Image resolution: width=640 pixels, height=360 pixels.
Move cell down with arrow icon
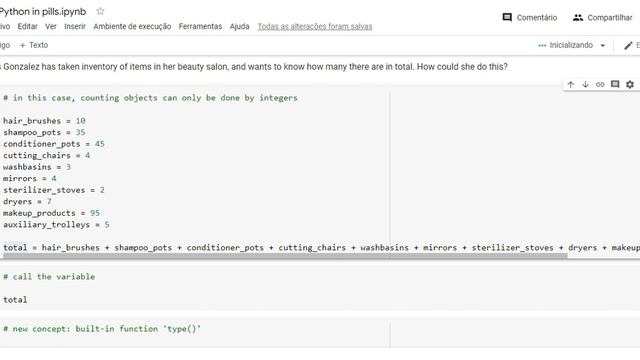585,84
